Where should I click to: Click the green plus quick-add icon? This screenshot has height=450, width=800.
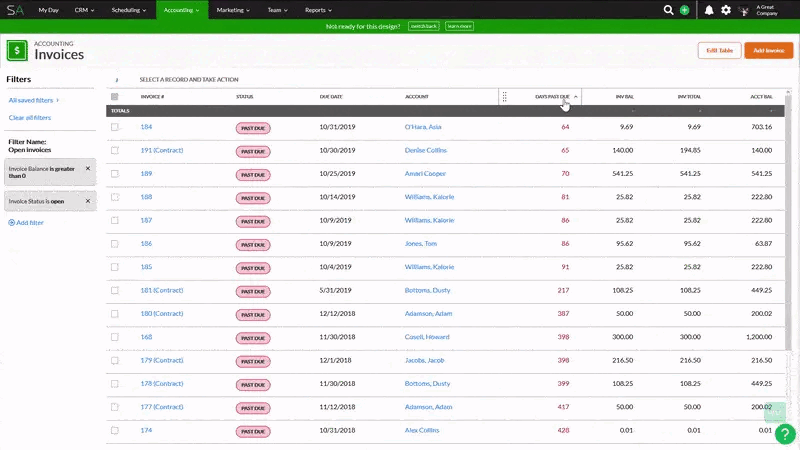pyautogui.click(x=684, y=10)
